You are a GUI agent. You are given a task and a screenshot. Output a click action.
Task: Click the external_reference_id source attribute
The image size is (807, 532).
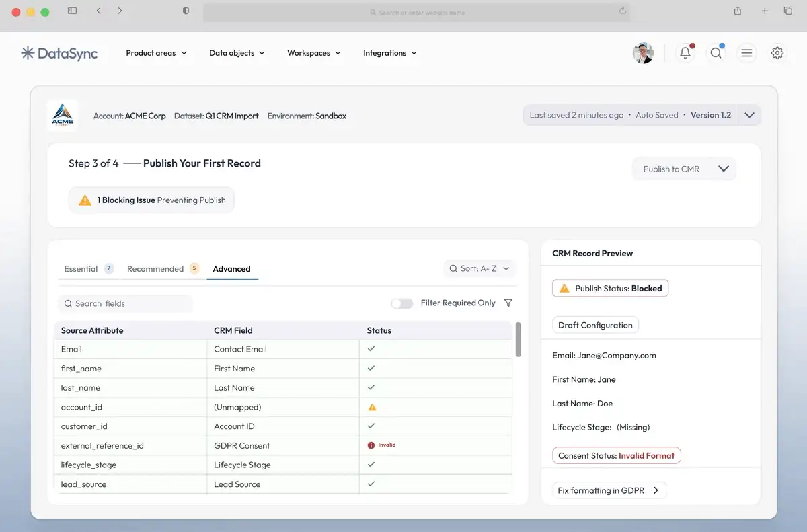[102, 445]
